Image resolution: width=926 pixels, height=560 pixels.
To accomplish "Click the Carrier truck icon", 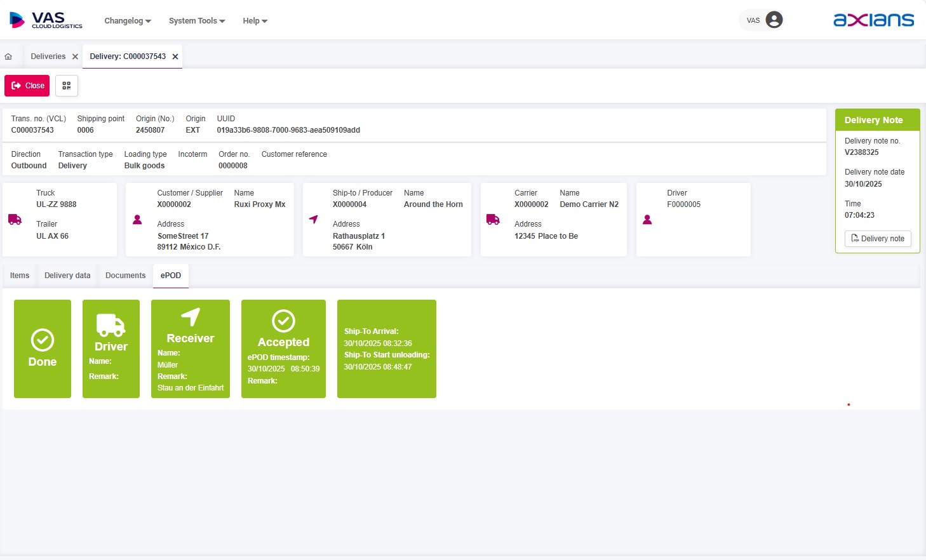I will (x=493, y=220).
